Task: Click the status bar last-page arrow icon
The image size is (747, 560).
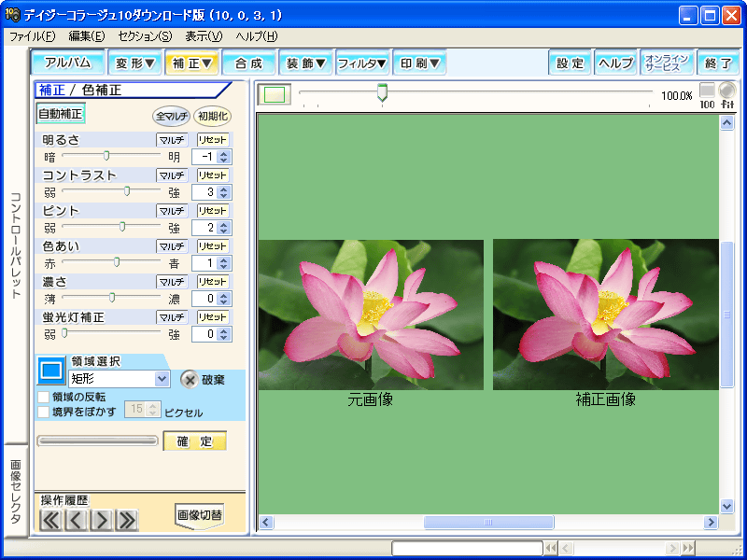Action: 687,548
